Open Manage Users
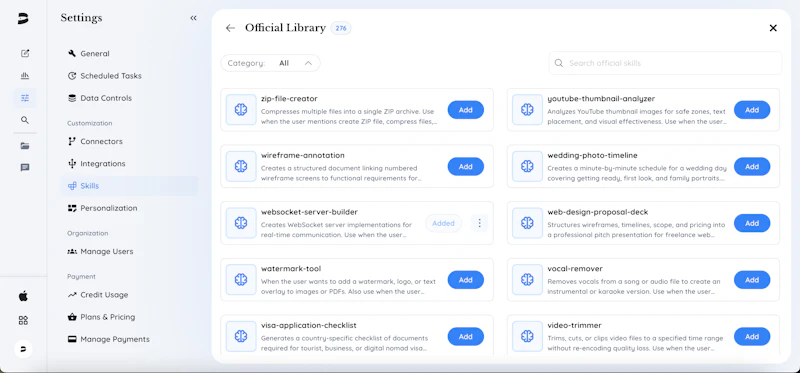 (129, 252)
